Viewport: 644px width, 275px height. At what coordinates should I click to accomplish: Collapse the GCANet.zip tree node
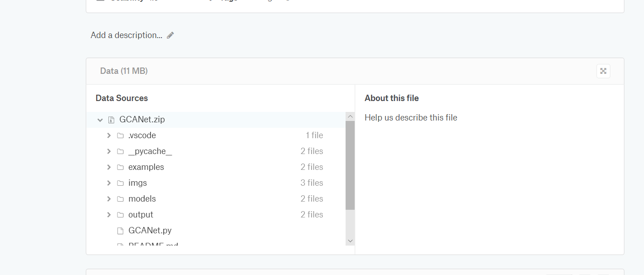100,120
